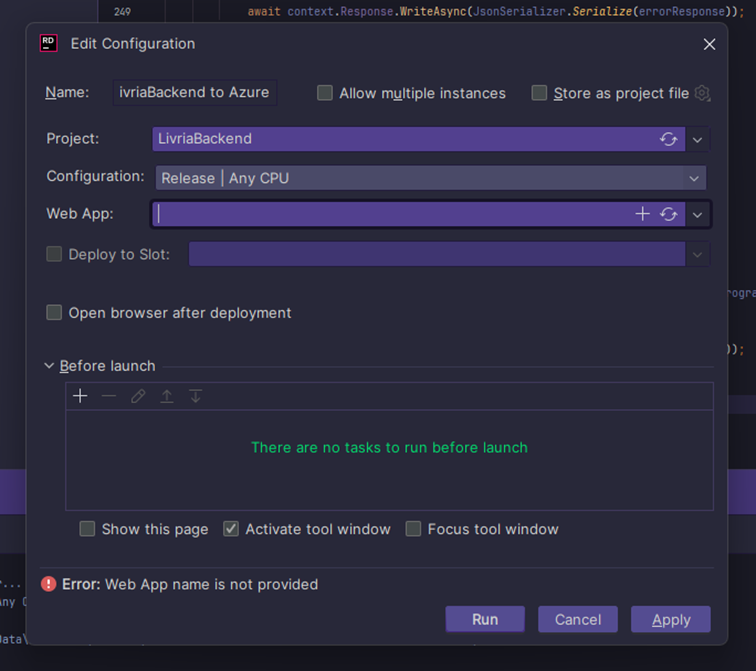Collapse the Before launch section
Screen dimensions: 756x671
pyautogui.click(x=49, y=366)
